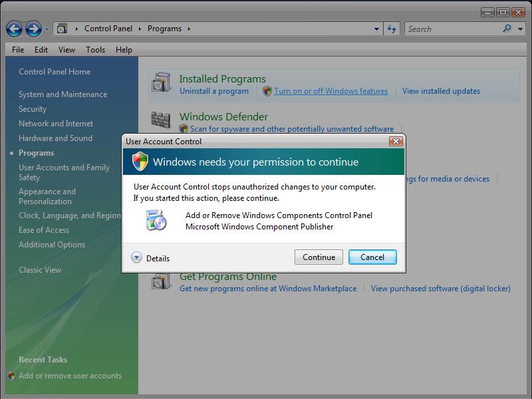The image size is (532, 399).
Task: Open the Help menu
Action: 124,50
